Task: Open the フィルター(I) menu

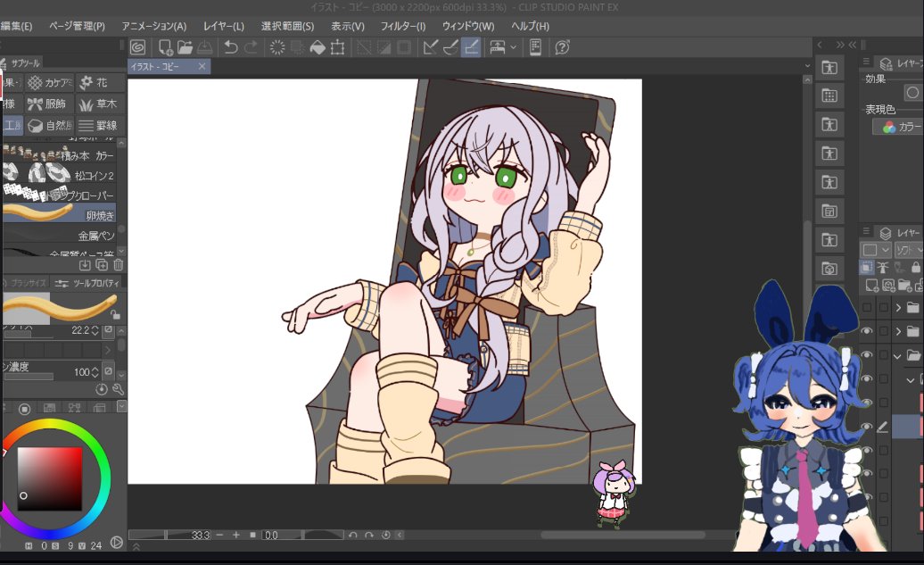Action: coord(402,26)
